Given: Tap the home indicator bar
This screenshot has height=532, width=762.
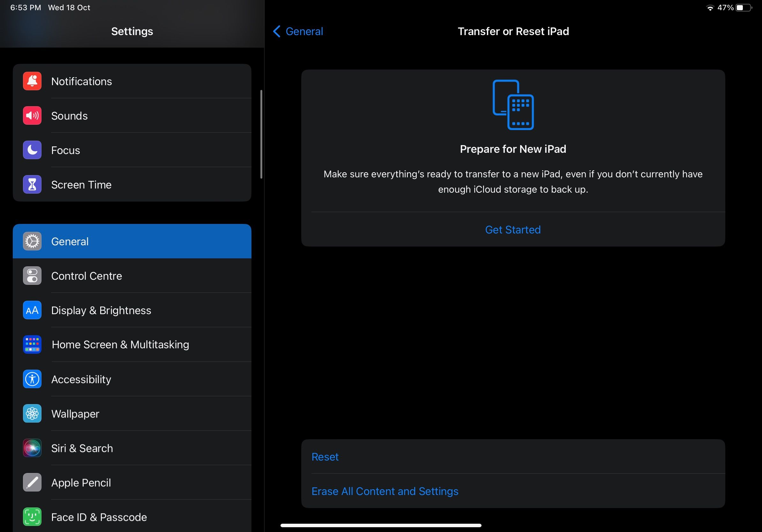Looking at the screenshot, I should coord(381,525).
